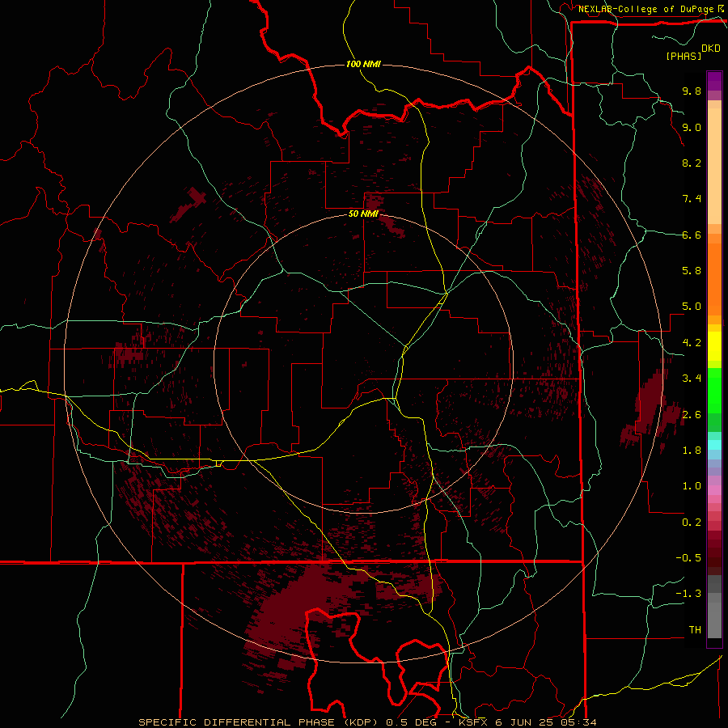
Task: Click the 5.0 value on color scale
Action: (692, 307)
